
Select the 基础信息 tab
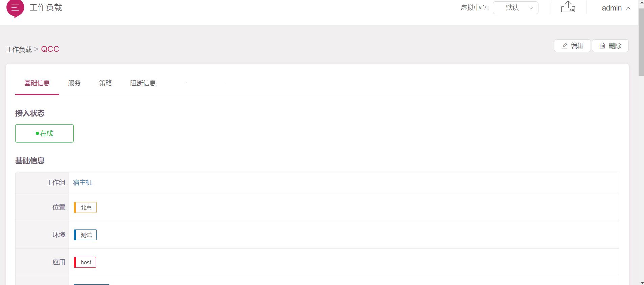(x=37, y=83)
